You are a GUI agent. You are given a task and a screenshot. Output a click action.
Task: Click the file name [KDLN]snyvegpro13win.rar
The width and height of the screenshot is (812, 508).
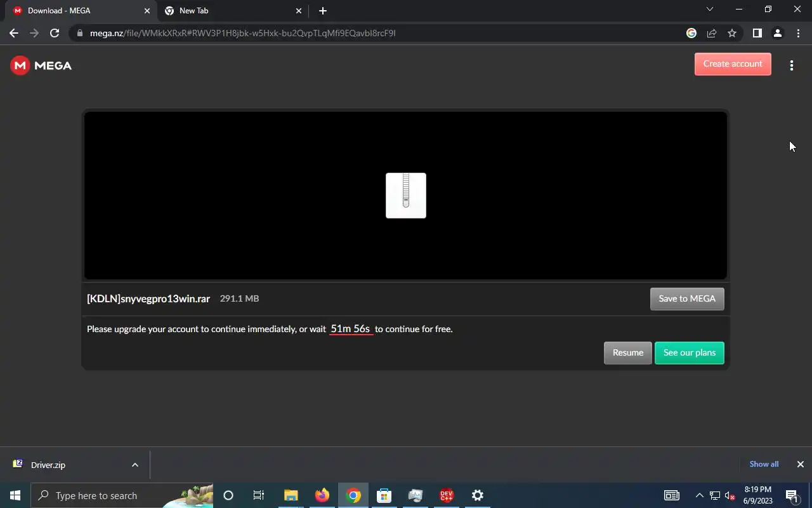148,298
